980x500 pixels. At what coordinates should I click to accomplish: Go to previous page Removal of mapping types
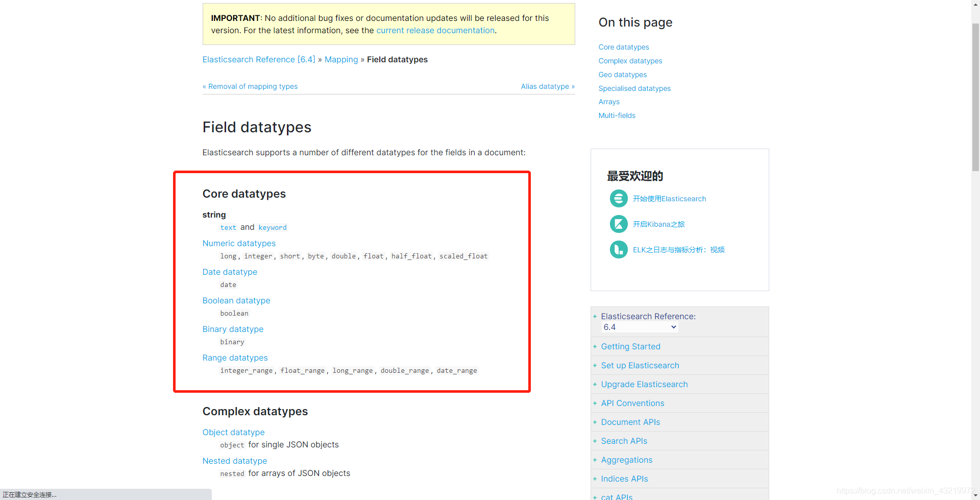[250, 86]
